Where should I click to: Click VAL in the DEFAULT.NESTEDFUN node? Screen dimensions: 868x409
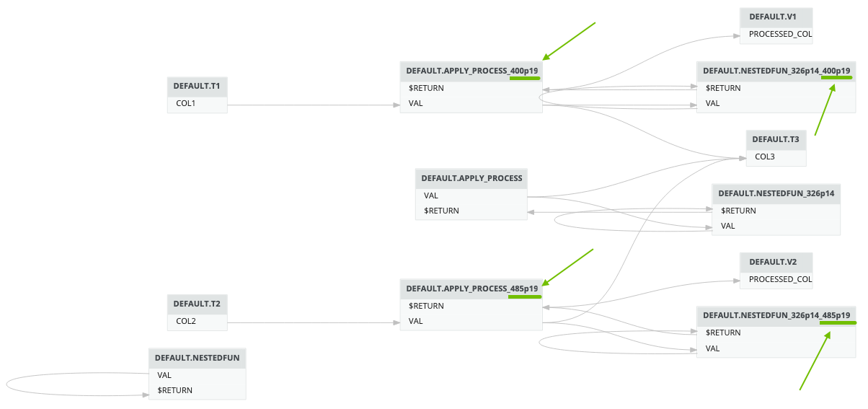pos(164,375)
